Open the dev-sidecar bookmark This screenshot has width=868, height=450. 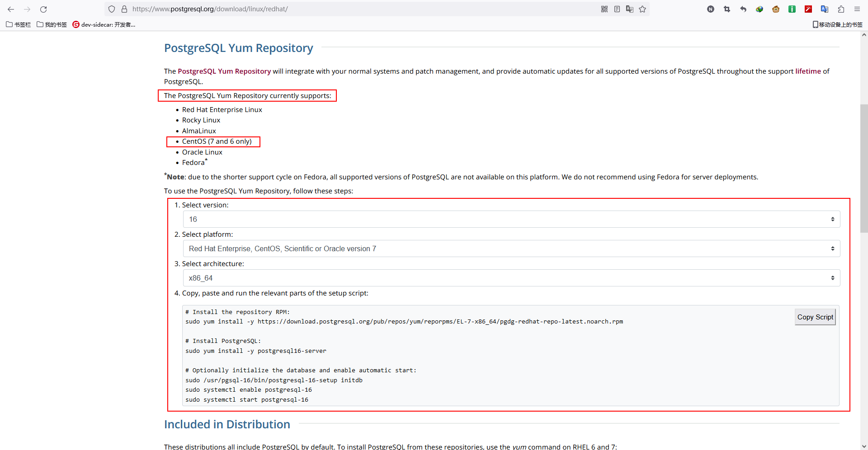coord(104,24)
